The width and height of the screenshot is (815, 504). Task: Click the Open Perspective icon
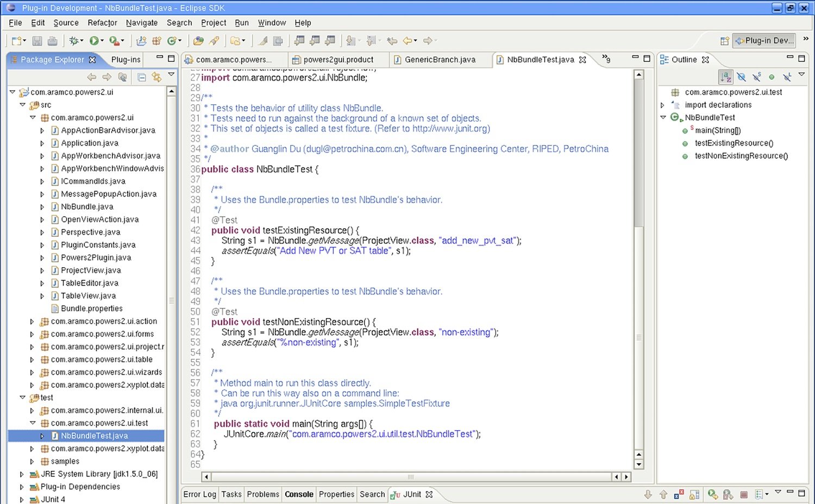[x=724, y=41]
